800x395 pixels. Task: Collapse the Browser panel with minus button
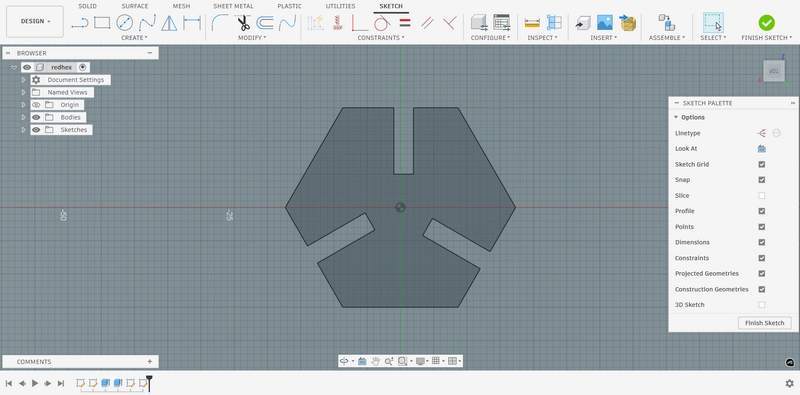coord(149,53)
